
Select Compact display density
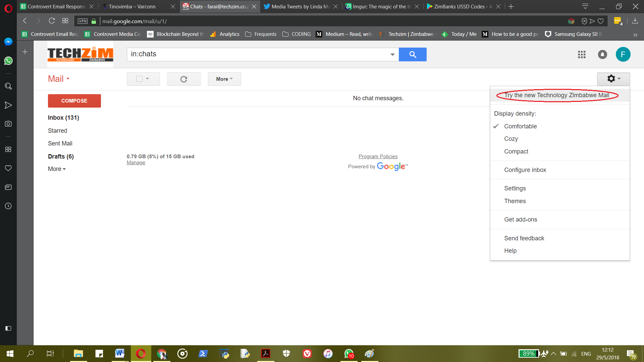(x=516, y=151)
